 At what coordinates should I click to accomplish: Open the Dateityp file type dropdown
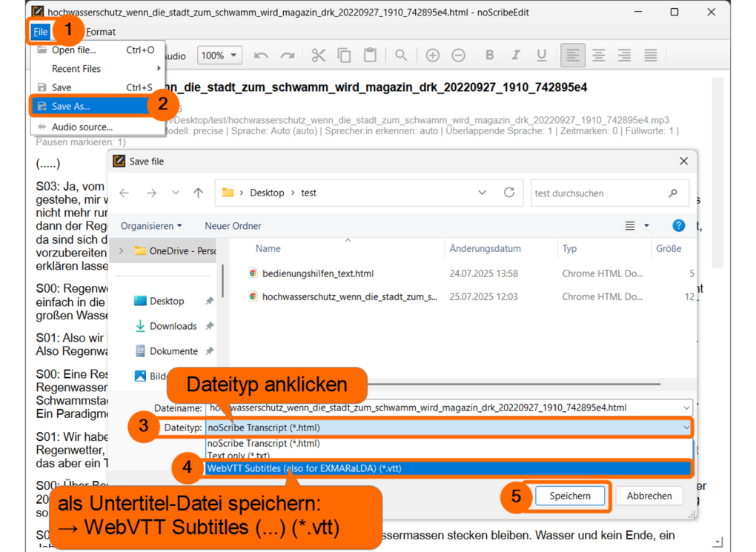point(686,428)
